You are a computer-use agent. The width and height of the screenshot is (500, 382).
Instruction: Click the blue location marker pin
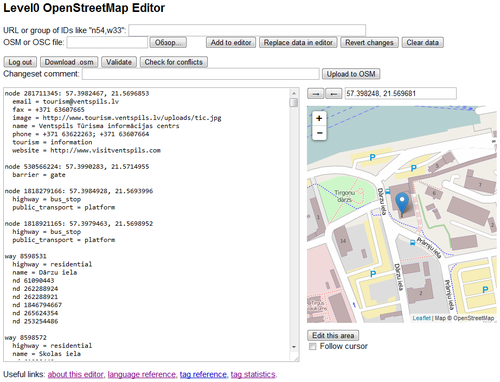pos(402,204)
